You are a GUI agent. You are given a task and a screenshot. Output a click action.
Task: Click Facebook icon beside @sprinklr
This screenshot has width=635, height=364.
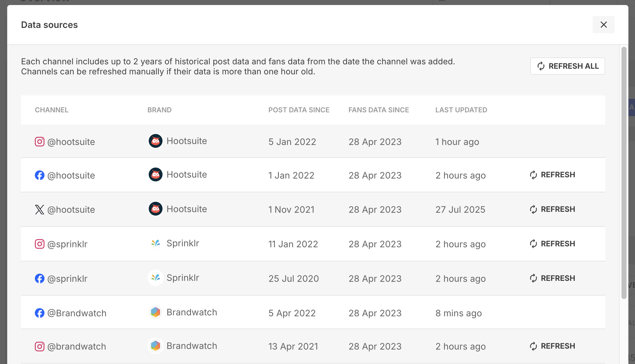(40, 278)
